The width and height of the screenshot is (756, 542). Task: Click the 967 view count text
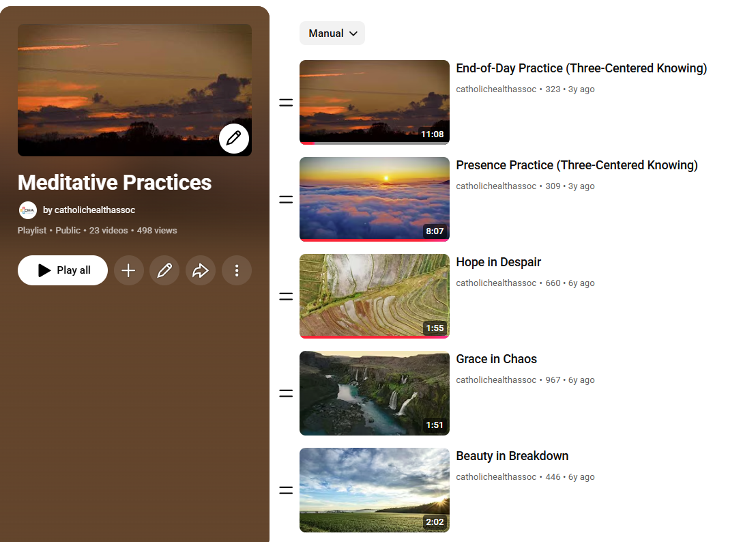click(553, 380)
